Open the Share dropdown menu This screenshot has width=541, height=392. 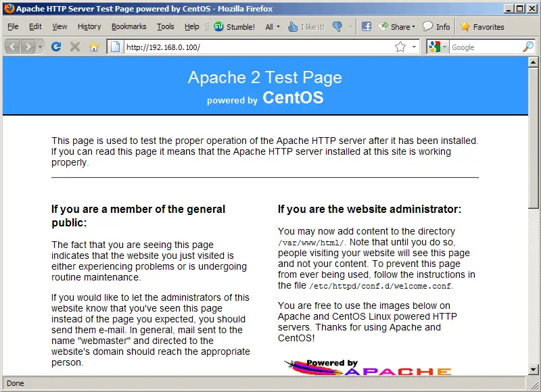point(396,26)
